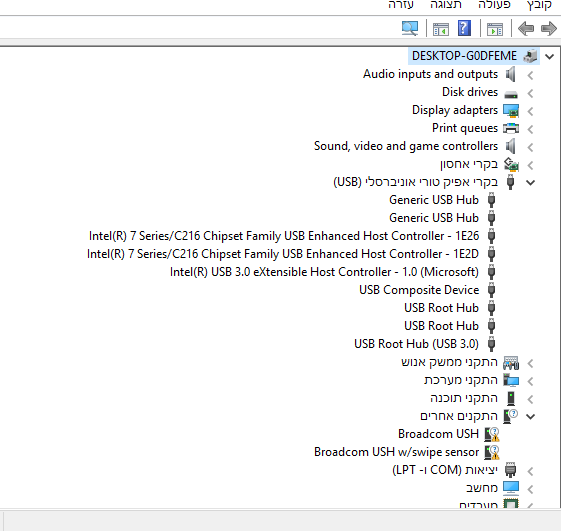The width and height of the screenshot is (561, 531).
Task: Click the Display adapters category icon
Action: click(511, 111)
